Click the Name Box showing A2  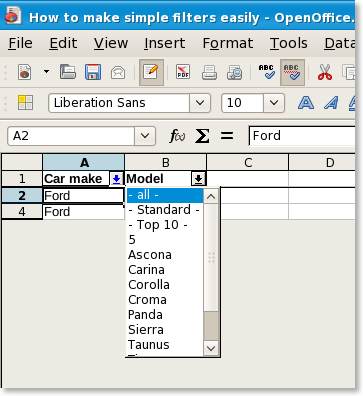point(71,136)
